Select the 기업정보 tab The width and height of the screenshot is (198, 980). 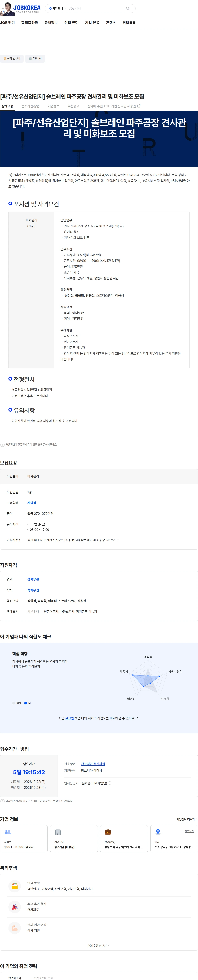[53, 106]
